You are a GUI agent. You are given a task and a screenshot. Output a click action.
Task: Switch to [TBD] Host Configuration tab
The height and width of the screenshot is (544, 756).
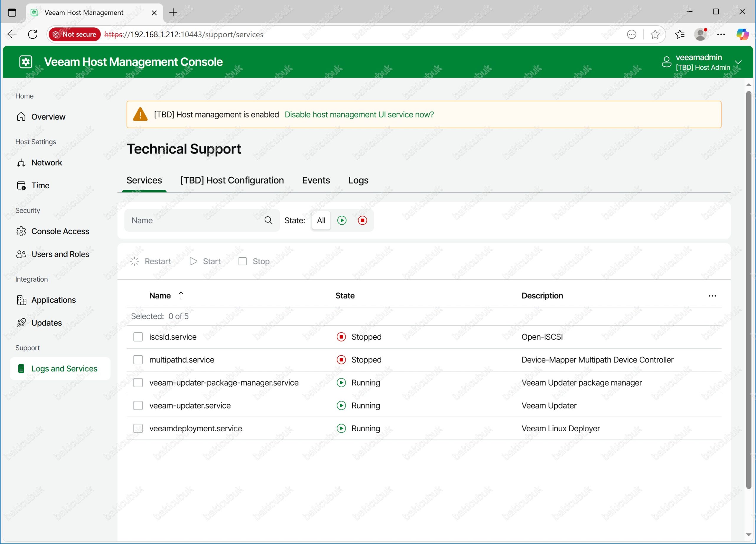tap(232, 180)
